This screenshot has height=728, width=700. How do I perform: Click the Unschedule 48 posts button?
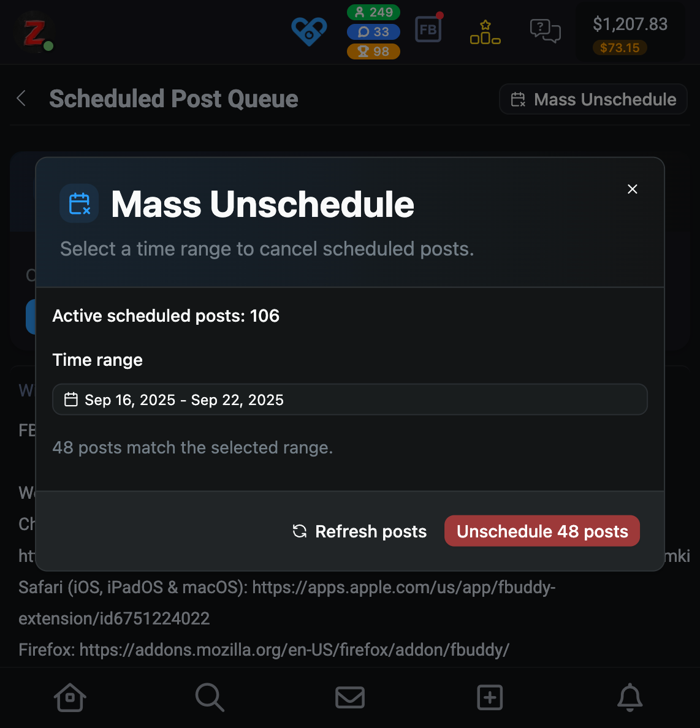click(541, 531)
